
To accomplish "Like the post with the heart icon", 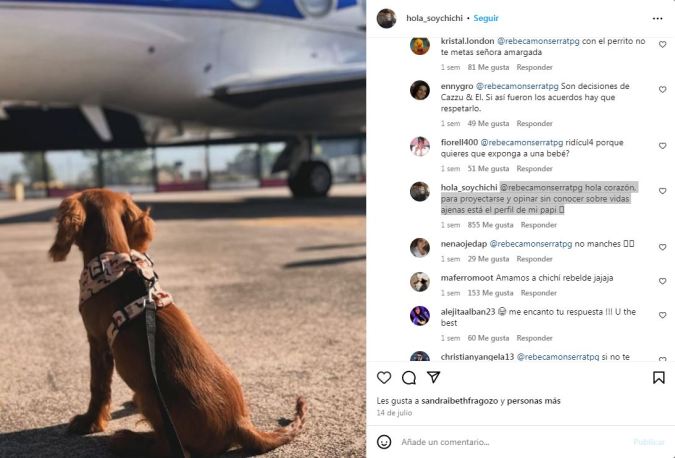I will click(384, 378).
